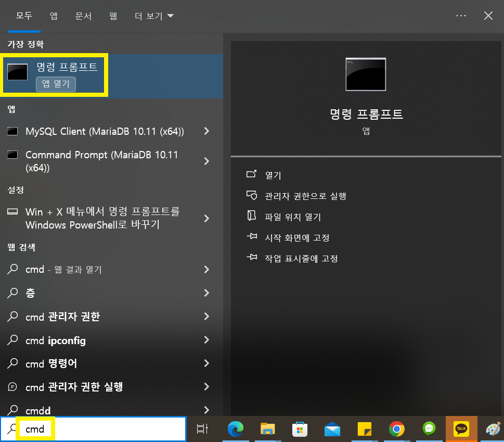Viewport: 504px width, 442px height.
Task: Expand arrow for cmd ipconfig
Action: (206, 340)
